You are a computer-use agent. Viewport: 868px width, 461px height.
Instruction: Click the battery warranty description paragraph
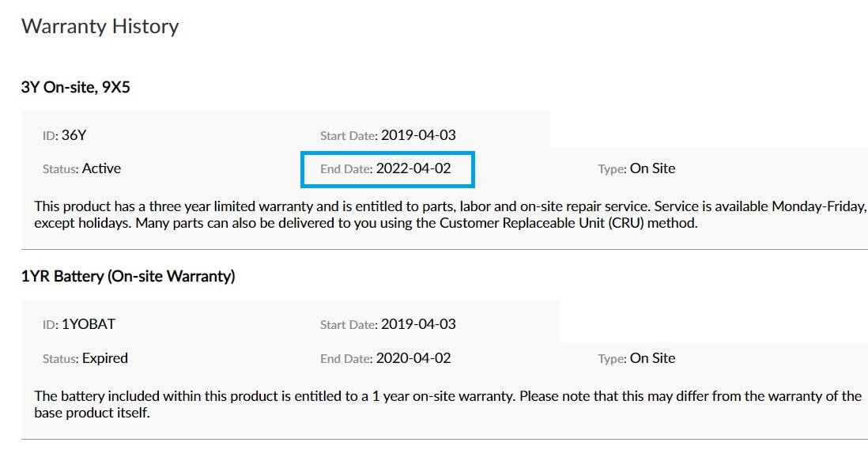point(448,405)
